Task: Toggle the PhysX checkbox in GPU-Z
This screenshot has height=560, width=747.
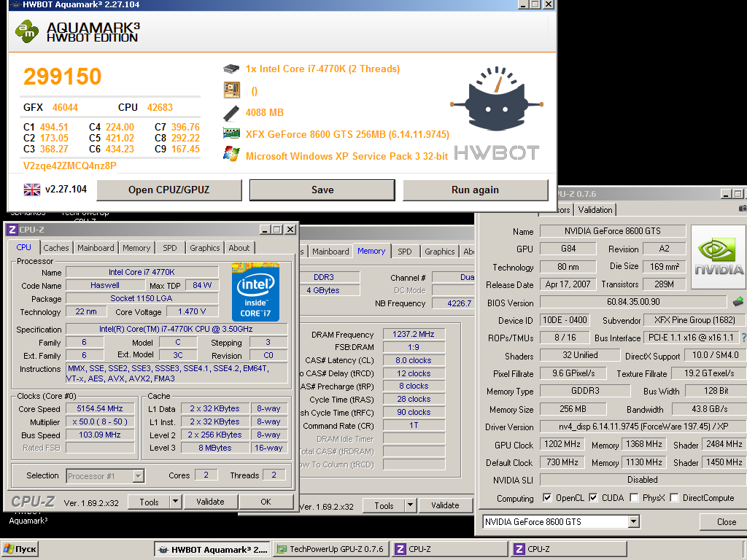Action: (x=634, y=497)
